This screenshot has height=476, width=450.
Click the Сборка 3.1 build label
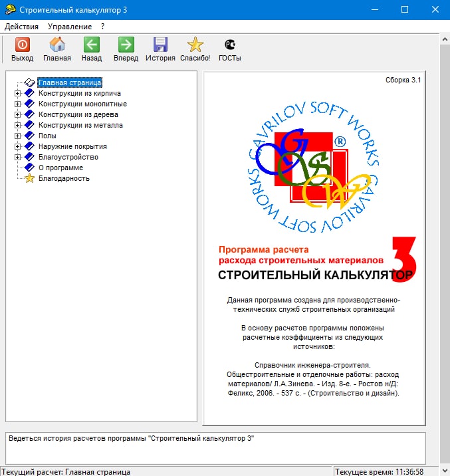(403, 80)
